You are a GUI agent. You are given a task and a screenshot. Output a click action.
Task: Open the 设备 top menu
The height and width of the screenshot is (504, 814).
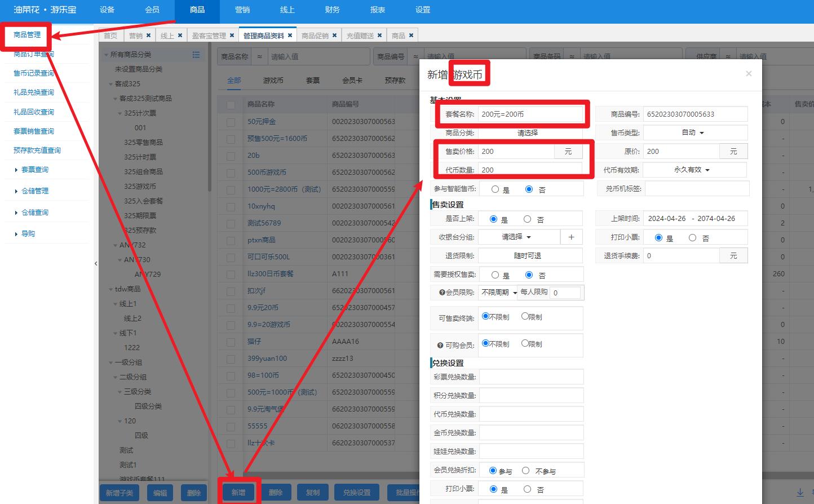point(107,10)
